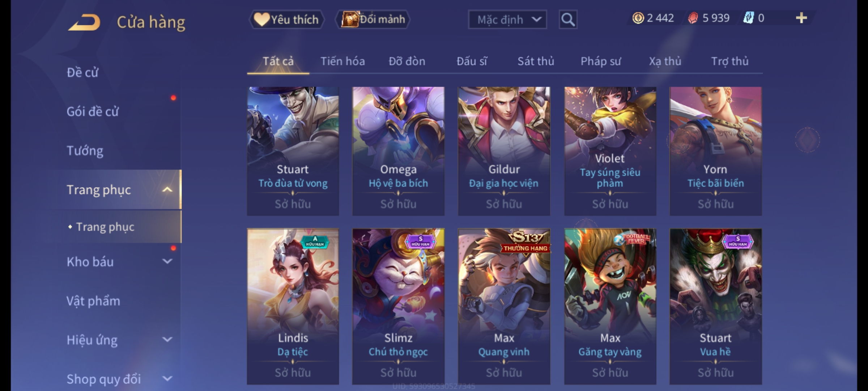Viewport: 868px width, 391px height.
Task: Open the Mặc định sort dropdown
Action: [x=507, y=20]
